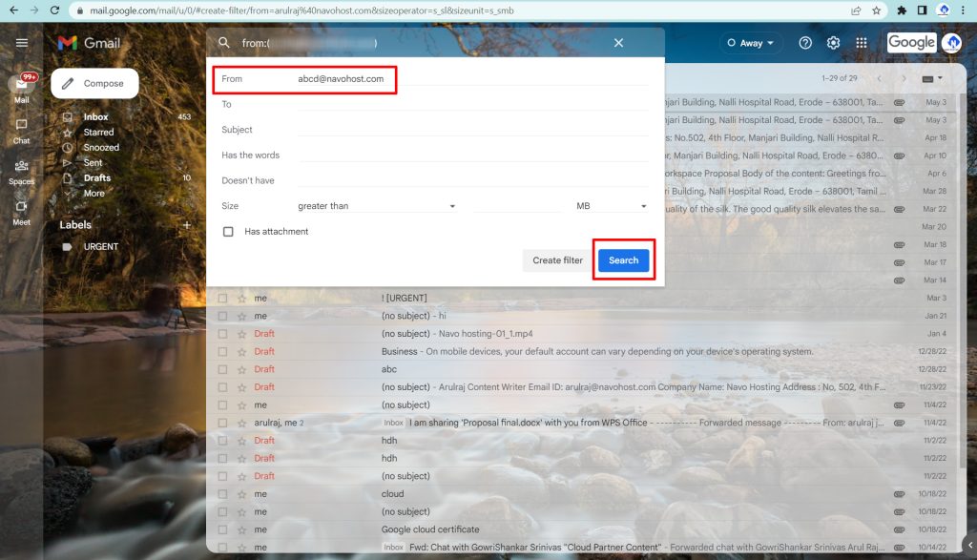Viewport: 977px width, 560px height.
Task: Open Gmail settings gear icon
Action: click(833, 43)
